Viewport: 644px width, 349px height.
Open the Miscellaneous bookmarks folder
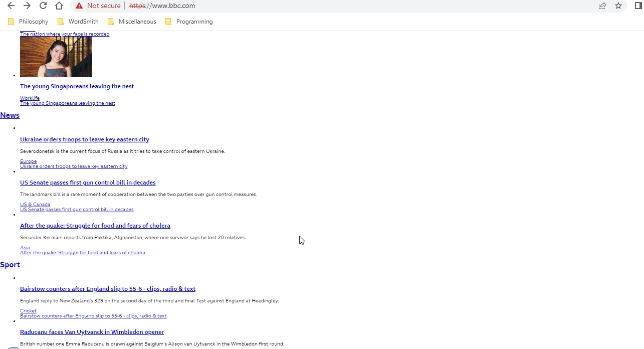tap(132, 22)
